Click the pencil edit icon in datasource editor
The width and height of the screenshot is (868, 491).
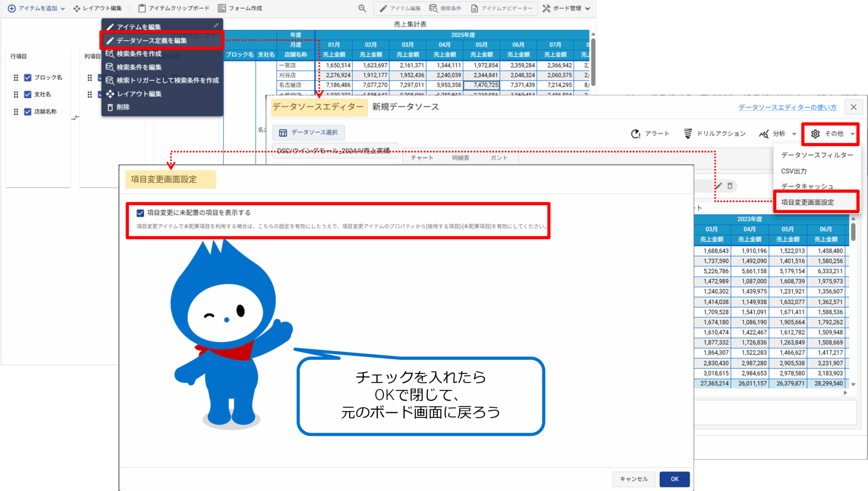click(x=718, y=186)
